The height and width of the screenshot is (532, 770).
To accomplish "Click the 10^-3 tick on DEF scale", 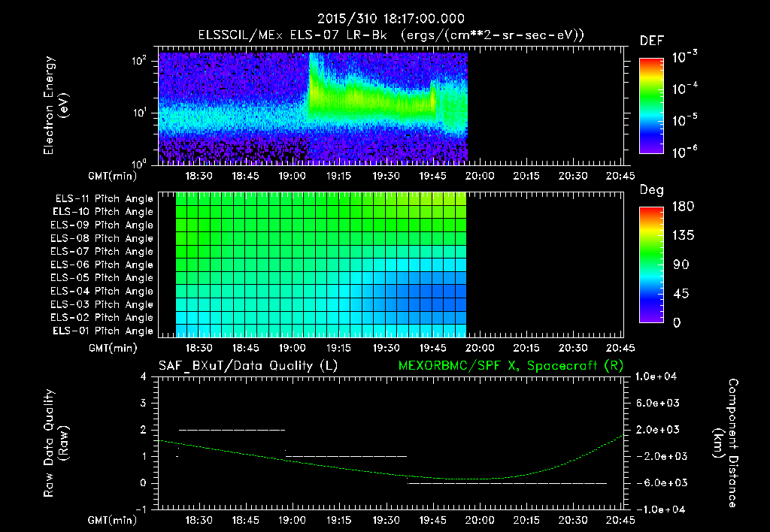I will pyautogui.click(x=685, y=57).
